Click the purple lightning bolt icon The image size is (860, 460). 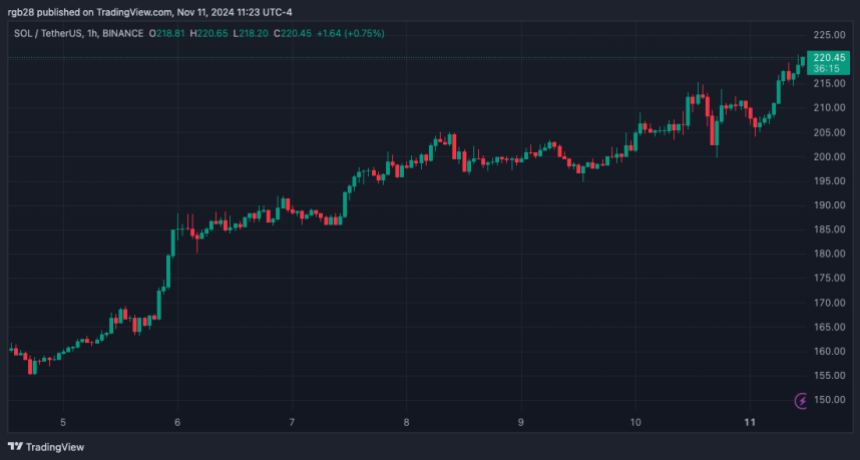pyautogui.click(x=801, y=401)
